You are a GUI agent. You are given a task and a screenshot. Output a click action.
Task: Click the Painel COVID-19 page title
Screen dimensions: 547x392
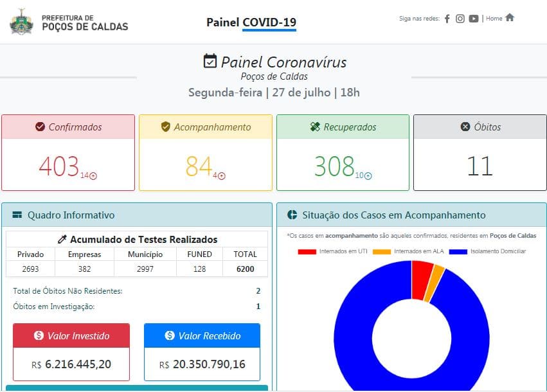tap(251, 22)
